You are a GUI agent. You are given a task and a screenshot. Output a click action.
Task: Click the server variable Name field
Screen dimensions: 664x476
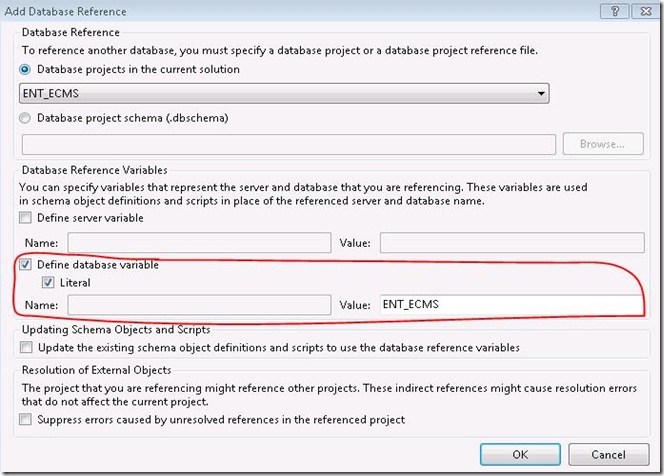(198, 243)
